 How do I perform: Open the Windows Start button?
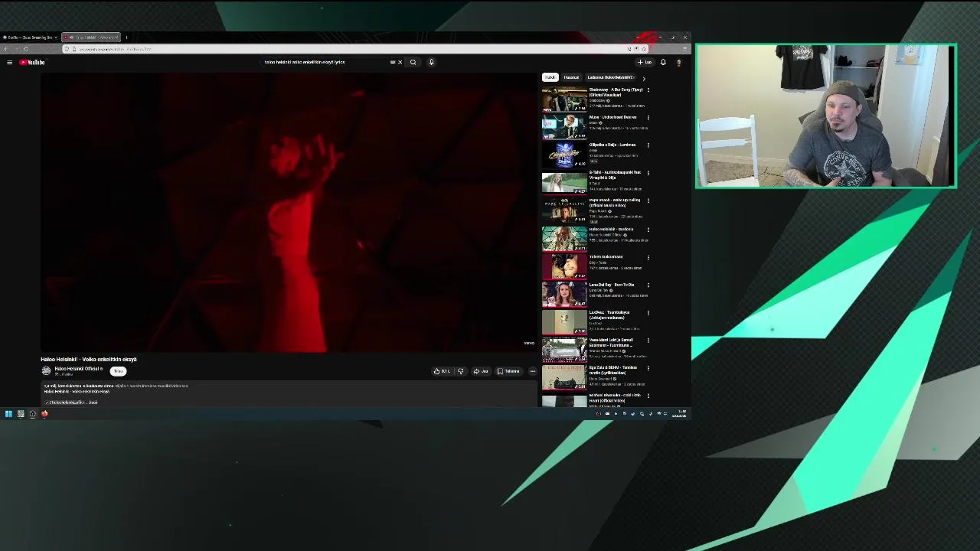pos(8,414)
